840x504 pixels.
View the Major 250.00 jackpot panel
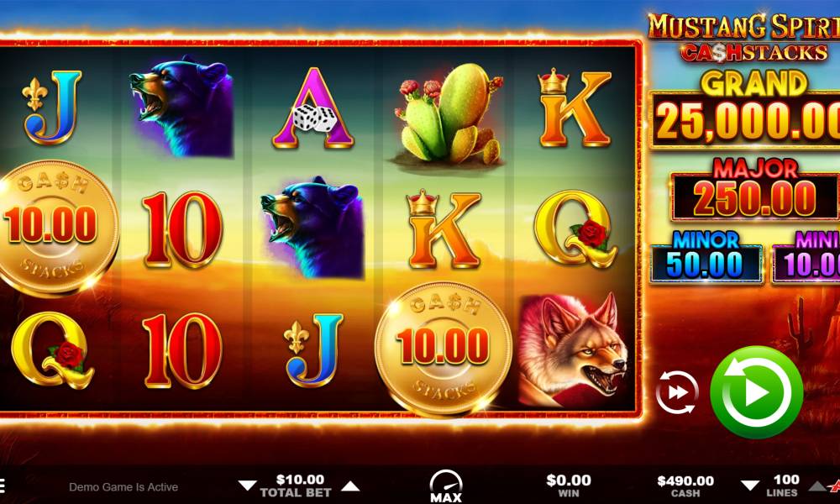(755, 190)
